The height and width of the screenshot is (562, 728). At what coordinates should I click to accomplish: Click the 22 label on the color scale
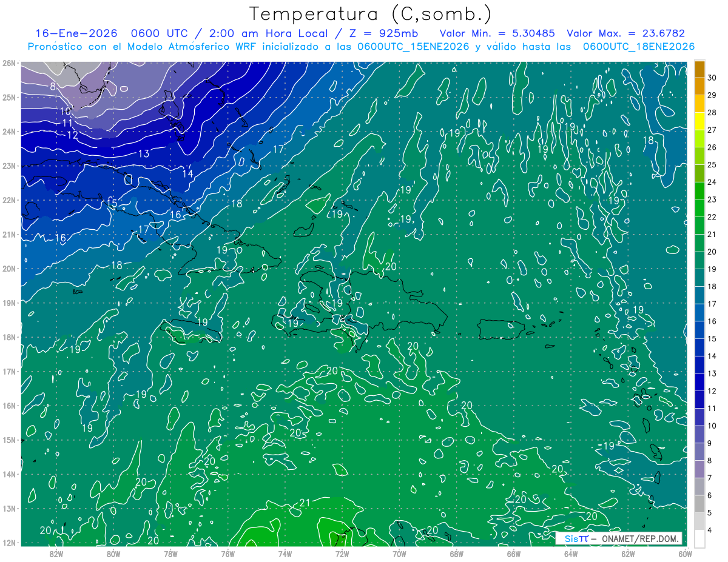click(712, 217)
